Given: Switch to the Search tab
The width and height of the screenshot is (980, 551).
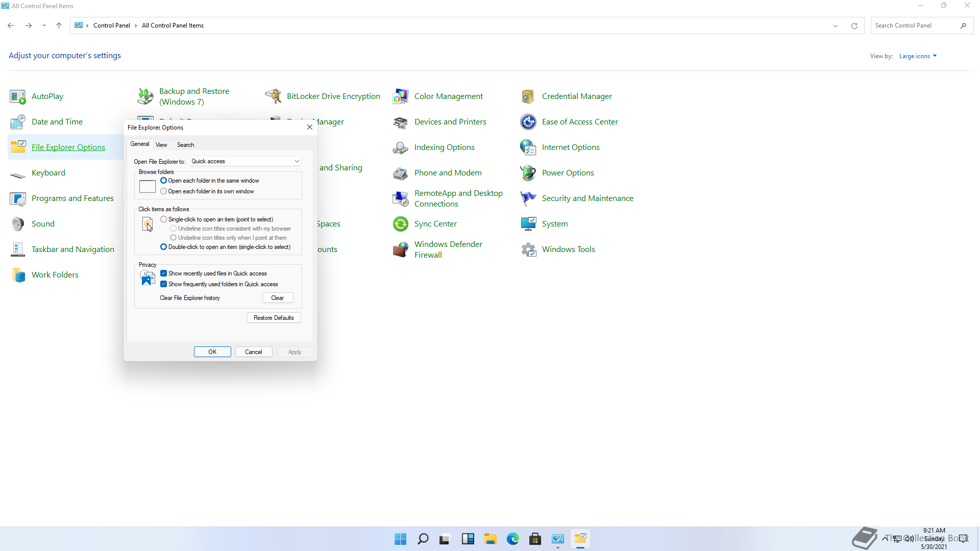Looking at the screenshot, I should click(x=185, y=145).
